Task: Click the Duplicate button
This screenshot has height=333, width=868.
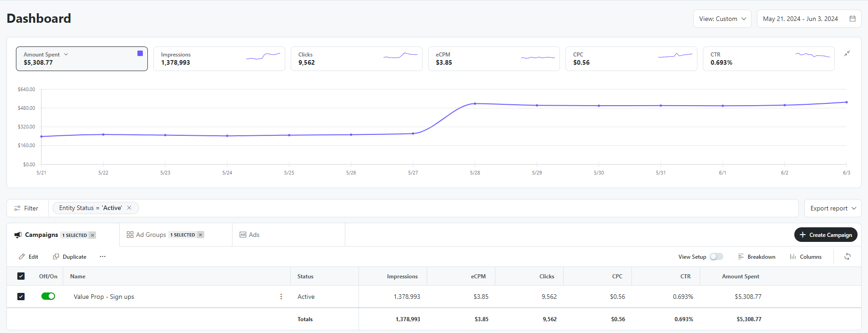Action: (x=70, y=256)
